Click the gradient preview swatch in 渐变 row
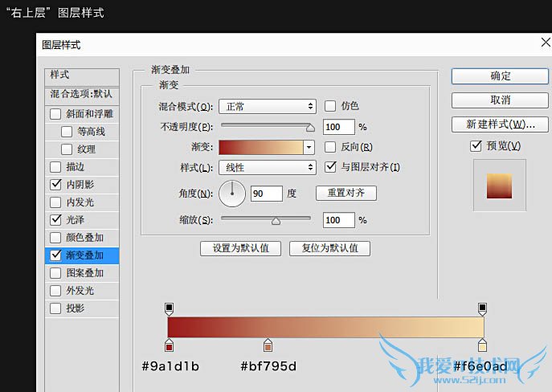The image size is (552, 392). click(261, 148)
